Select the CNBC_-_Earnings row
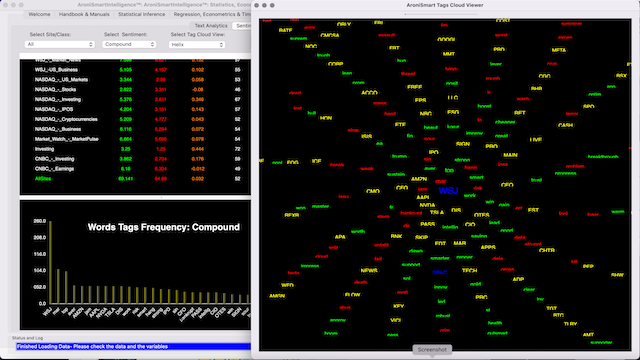The image size is (640, 360). click(x=135, y=169)
